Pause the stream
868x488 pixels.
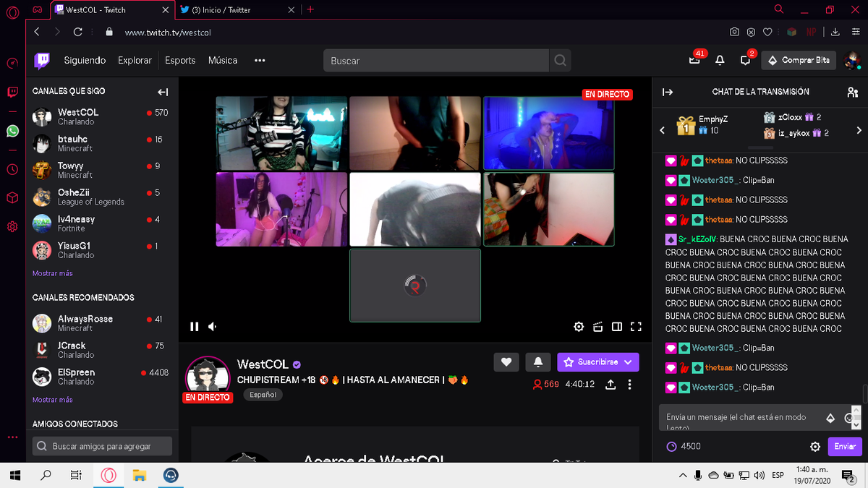(x=194, y=327)
